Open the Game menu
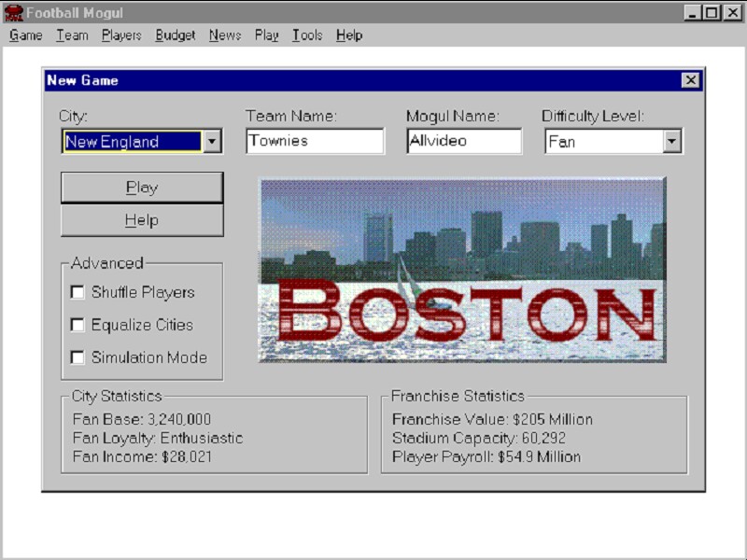 25,35
